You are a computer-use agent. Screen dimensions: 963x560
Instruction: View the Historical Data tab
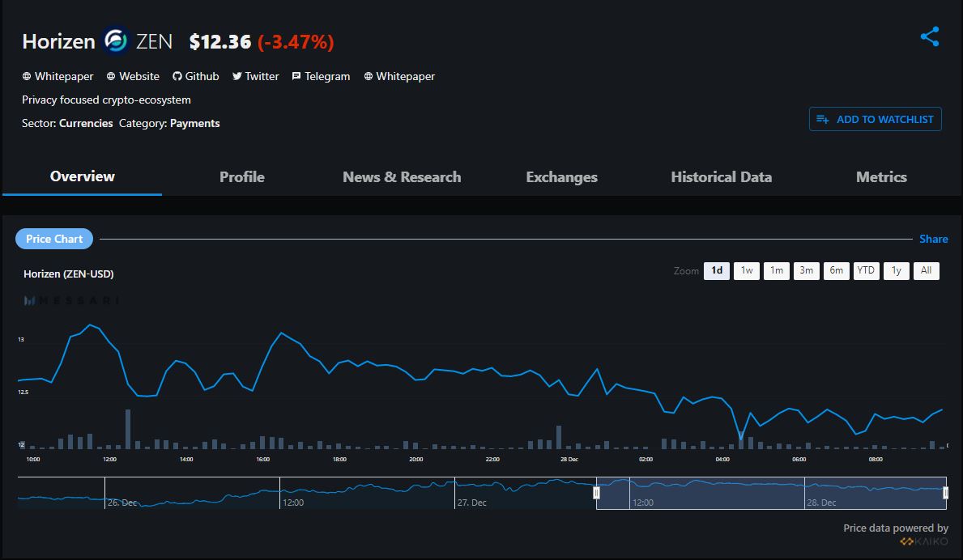pos(721,177)
